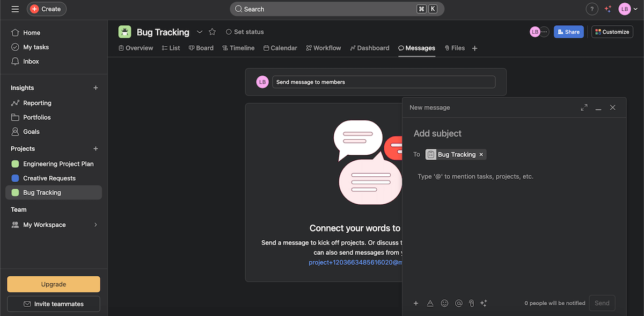Image resolution: width=644 pixels, height=316 pixels.
Task: Open the Dashboard tab
Action: pos(369,48)
